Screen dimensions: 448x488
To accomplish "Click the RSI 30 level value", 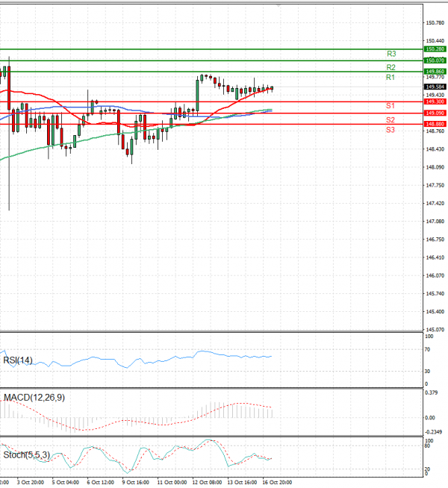I will (427, 372).
